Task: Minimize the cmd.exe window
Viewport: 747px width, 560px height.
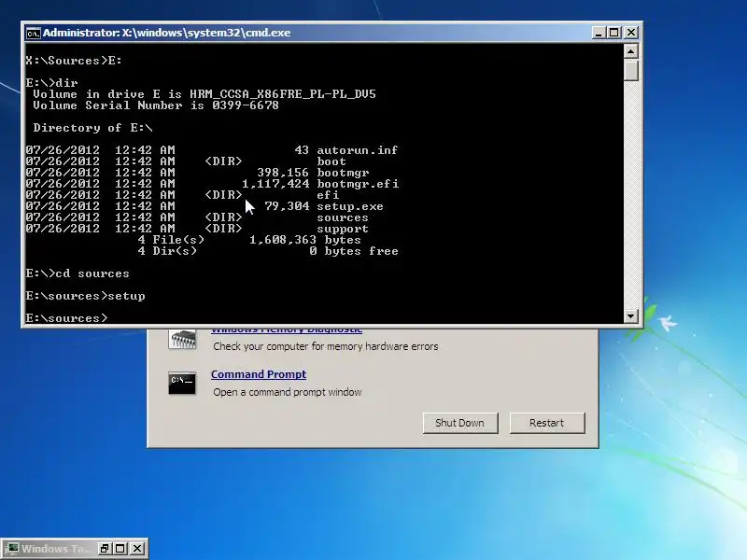Action: pyautogui.click(x=599, y=33)
